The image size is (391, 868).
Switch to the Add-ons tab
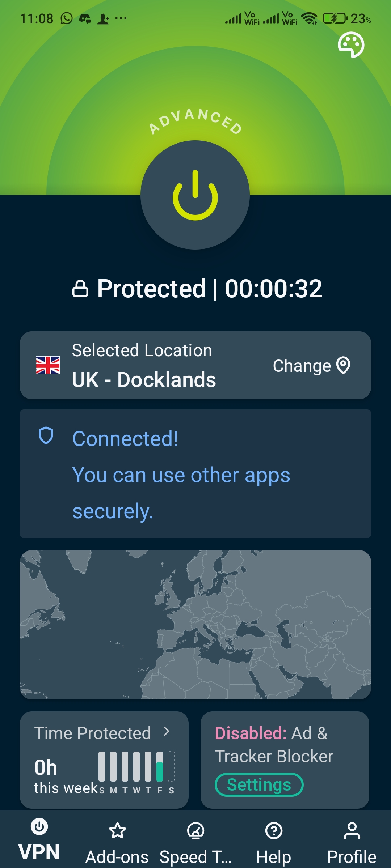pos(117,842)
